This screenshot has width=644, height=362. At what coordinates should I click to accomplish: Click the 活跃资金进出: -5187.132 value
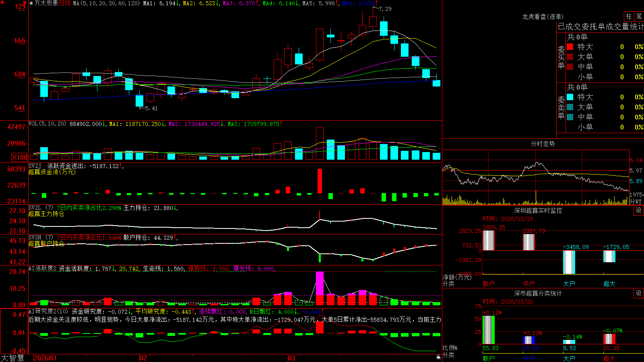[x=85, y=166]
